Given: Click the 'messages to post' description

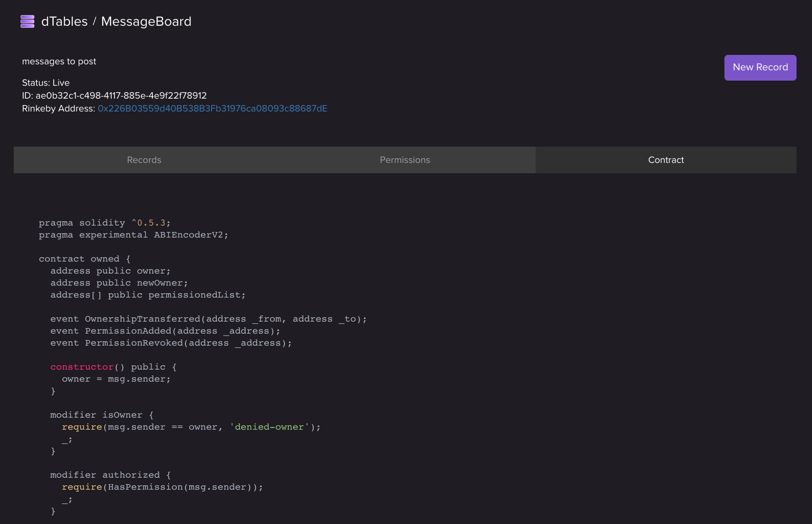Looking at the screenshot, I should 59,61.
